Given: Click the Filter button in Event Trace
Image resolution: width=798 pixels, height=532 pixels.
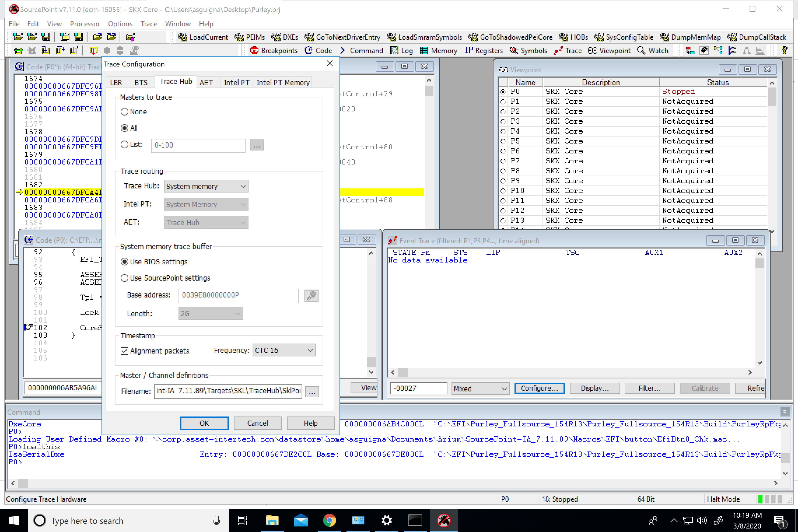Looking at the screenshot, I should [x=649, y=388].
